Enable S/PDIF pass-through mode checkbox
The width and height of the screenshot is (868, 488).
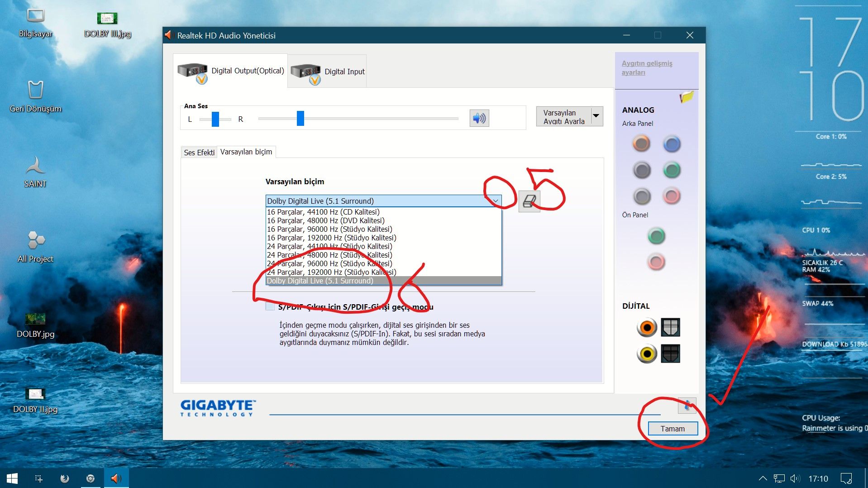(270, 306)
